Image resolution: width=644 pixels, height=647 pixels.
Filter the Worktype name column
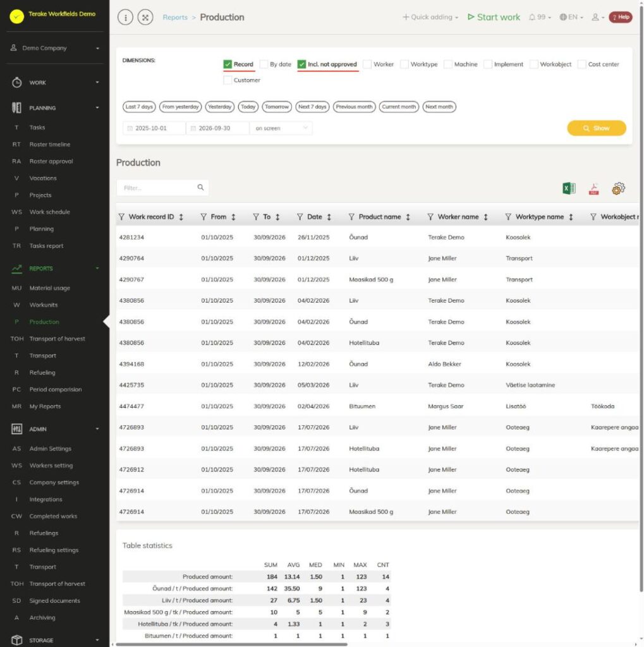pyautogui.click(x=508, y=217)
